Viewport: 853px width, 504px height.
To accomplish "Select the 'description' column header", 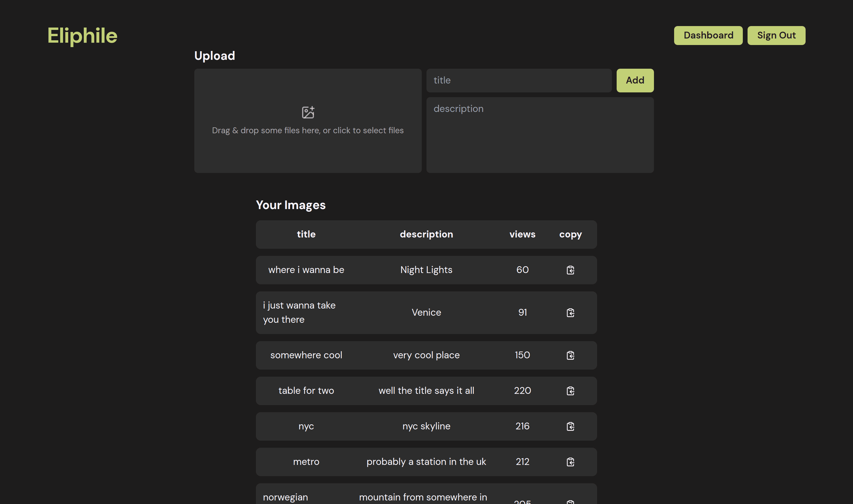I will pyautogui.click(x=426, y=234).
